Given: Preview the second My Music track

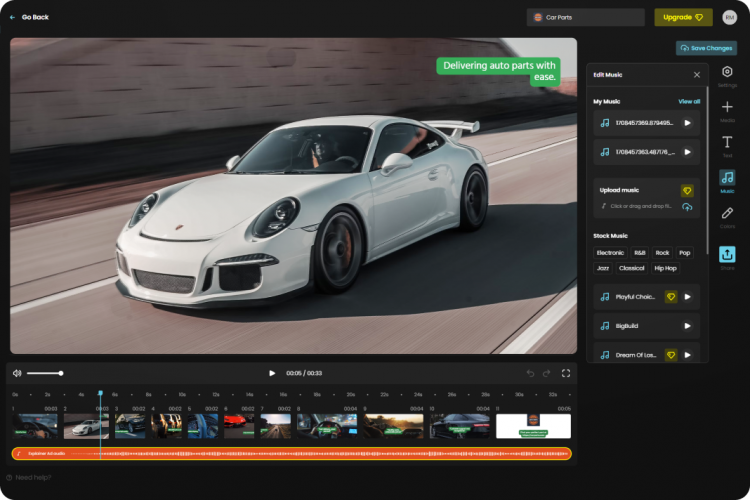Looking at the screenshot, I should [687, 152].
